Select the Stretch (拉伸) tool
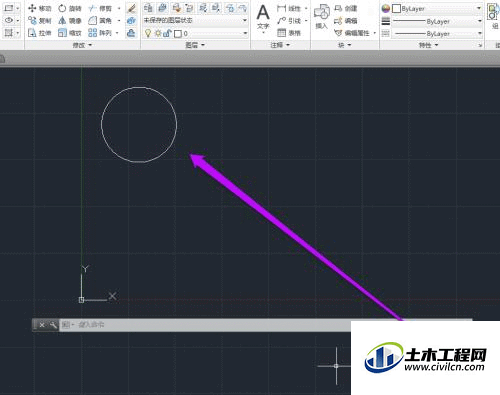Image resolution: width=500 pixels, height=395 pixels. pyautogui.click(x=40, y=33)
